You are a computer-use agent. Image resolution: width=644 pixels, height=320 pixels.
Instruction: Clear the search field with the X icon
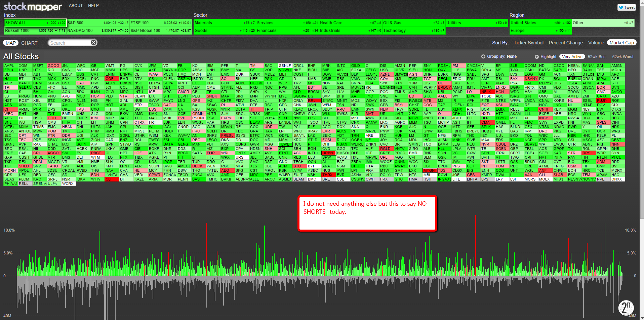tap(94, 42)
